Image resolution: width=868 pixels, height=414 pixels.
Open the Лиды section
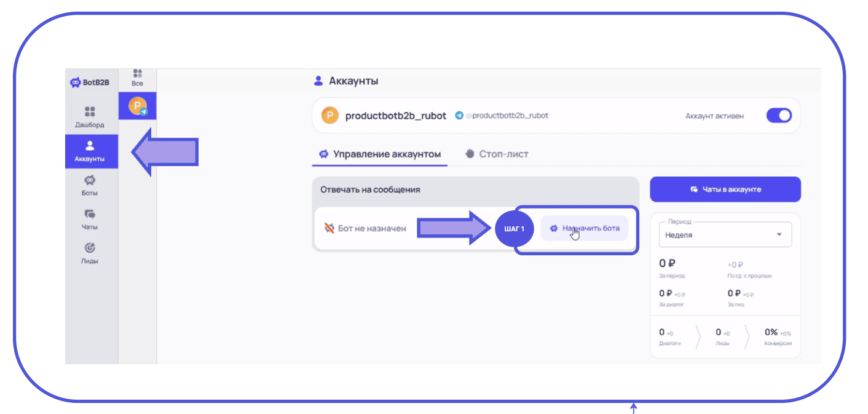click(x=90, y=253)
